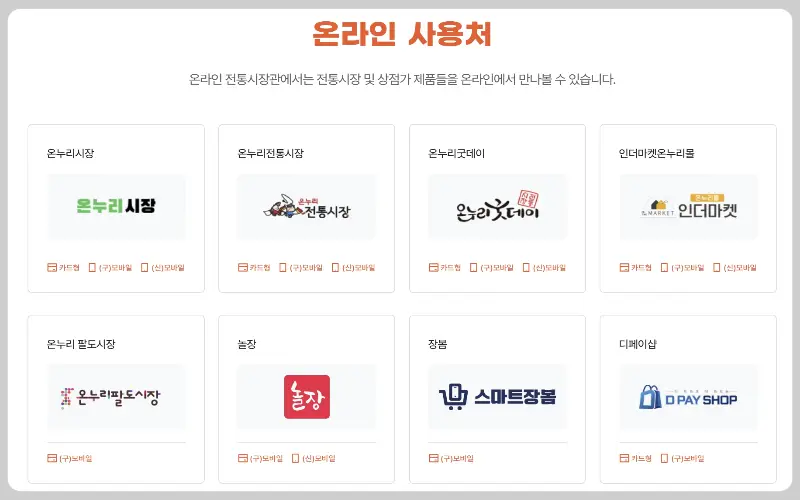The height and width of the screenshot is (500, 800).
Task: Click the 디페이샵 card title
Action: (638, 344)
